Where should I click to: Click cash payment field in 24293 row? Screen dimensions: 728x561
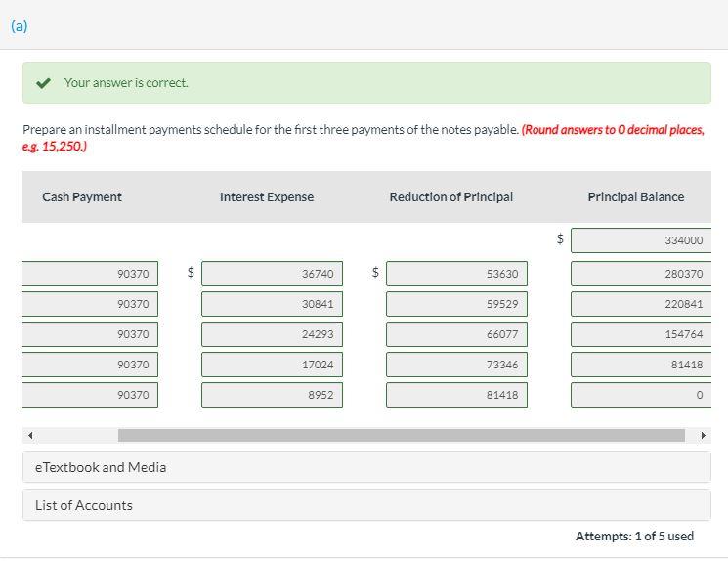[91, 334]
